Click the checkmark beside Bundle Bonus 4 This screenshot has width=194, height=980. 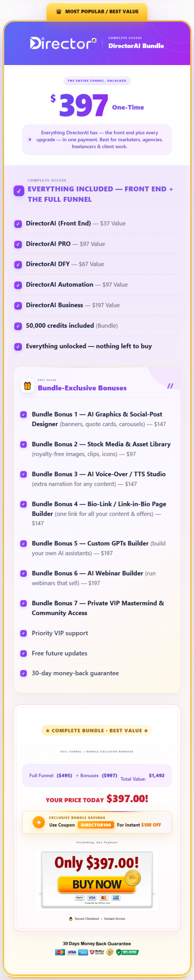click(x=23, y=504)
